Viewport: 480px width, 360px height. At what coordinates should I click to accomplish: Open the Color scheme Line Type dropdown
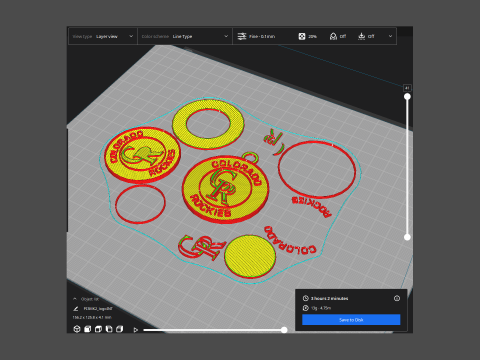click(x=185, y=36)
